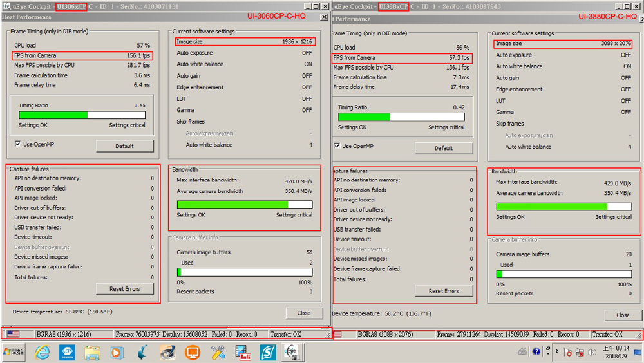Click the uEye Cockpit taskbar icon
Image resolution: width=644 pixels, height=363 pixels.
[x=292, y=352]
